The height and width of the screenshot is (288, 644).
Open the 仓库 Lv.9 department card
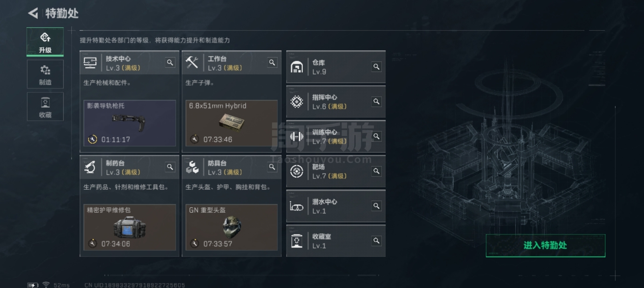(x=336, y=67)
